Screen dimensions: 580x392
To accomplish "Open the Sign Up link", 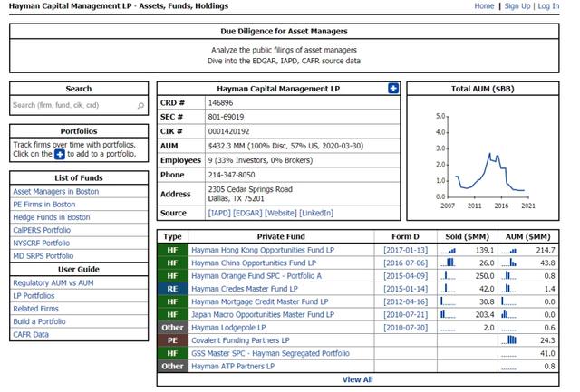I will [x=517, y=6].
